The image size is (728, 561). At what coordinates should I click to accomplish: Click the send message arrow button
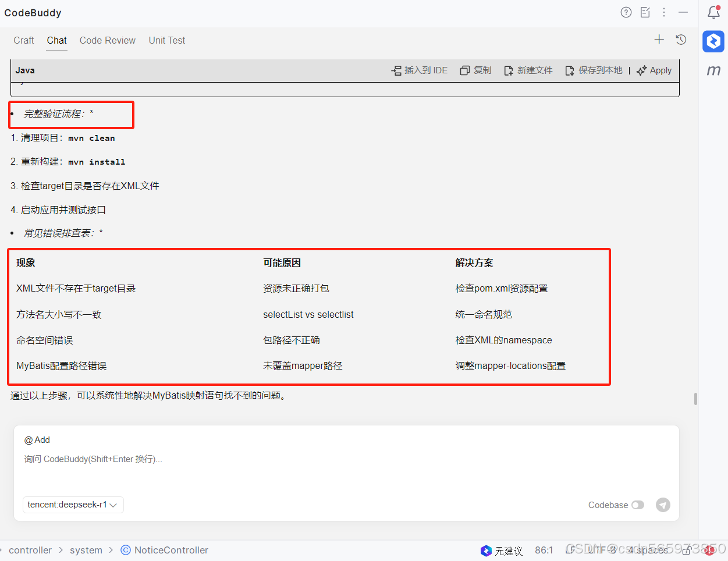(663, 505)
